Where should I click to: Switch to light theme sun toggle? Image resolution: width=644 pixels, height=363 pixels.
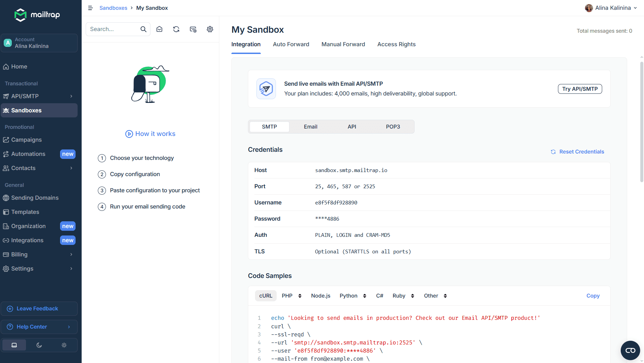64,345
